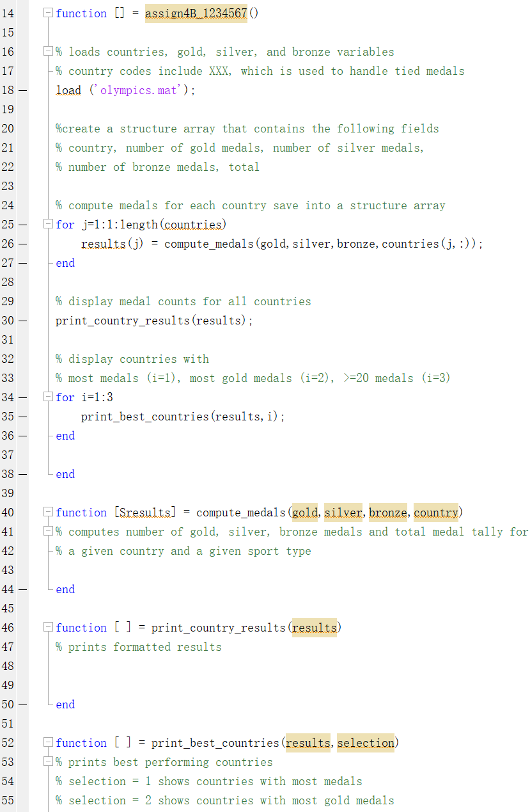Collapse the for j loop fold

coord(48,225)
